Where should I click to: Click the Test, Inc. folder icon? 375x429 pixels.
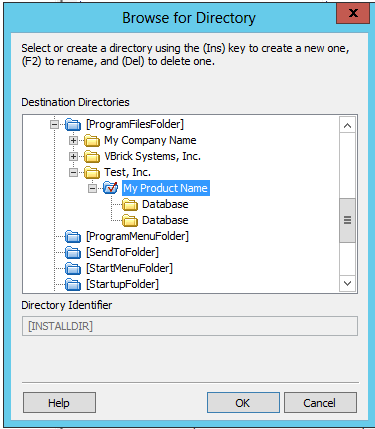tap(92, 173)
